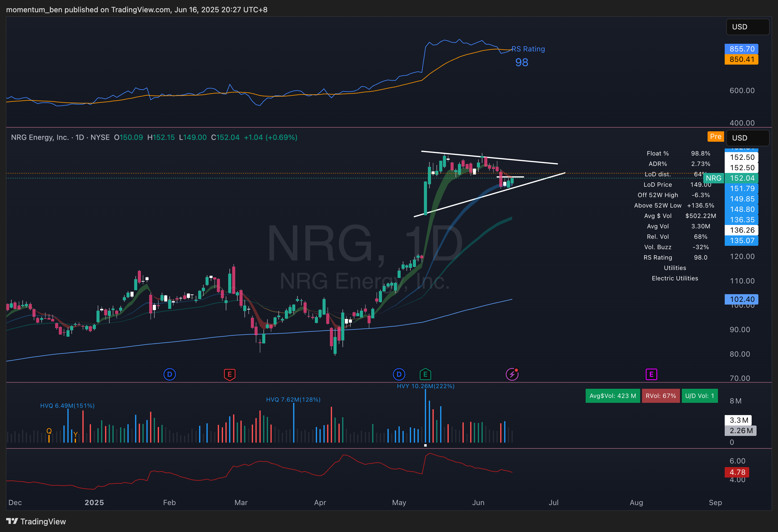Viewport: 778px width, 532px height.
Task: Click the green earnings E marker in May
Action: (x=425, y=374)
